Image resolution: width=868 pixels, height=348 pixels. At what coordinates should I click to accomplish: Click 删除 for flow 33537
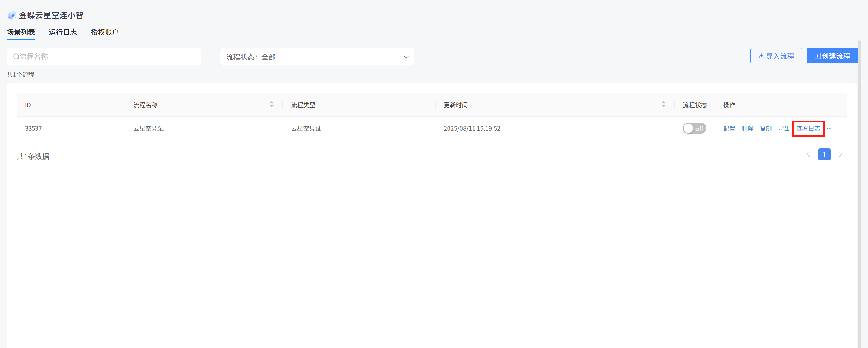pos(747,128)
